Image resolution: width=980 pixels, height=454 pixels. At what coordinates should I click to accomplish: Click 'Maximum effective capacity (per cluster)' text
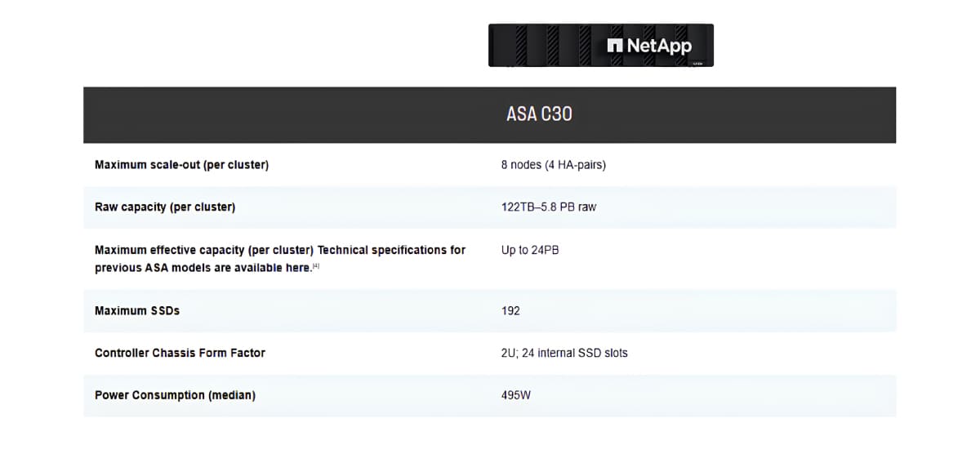204,250
